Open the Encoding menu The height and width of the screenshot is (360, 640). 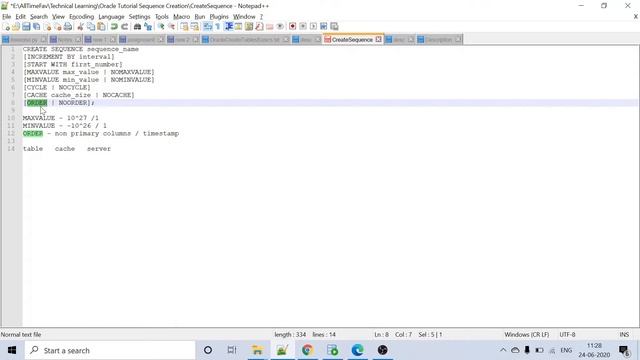click(x=82, y=17)
